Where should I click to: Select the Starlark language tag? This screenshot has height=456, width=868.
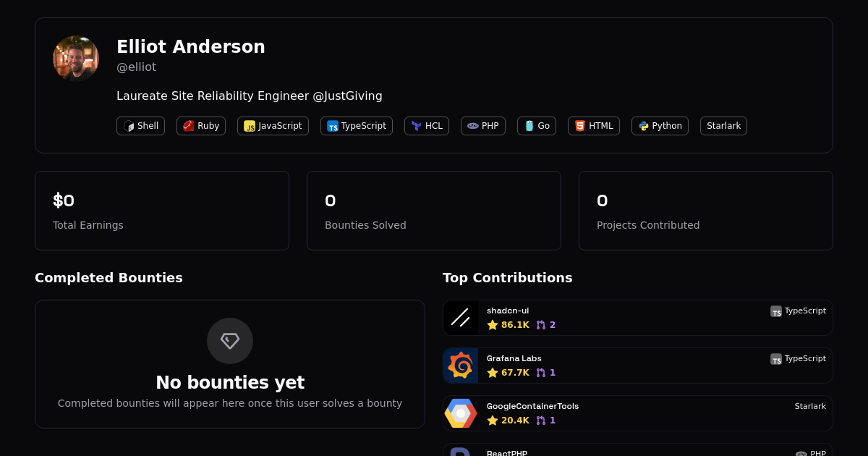[723, 126]
